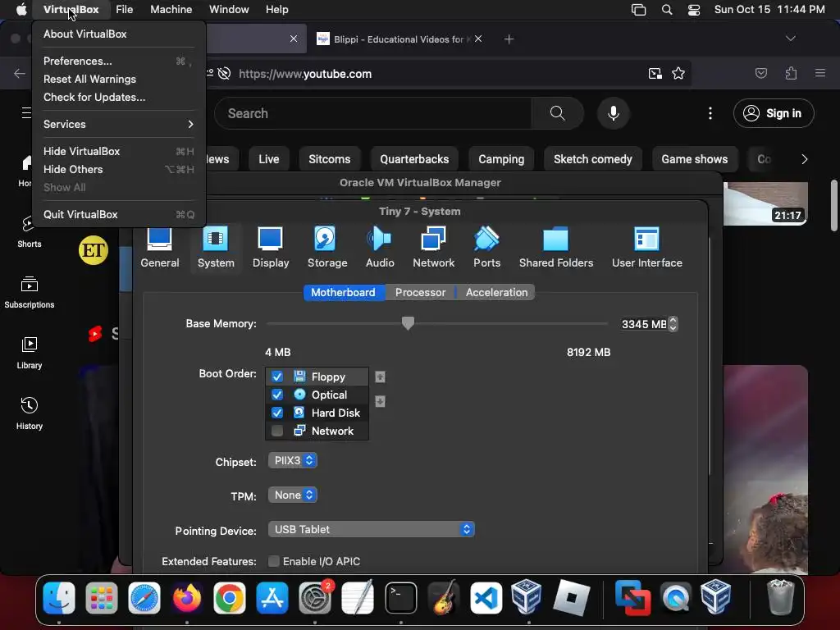
Task: Open User Interface settings section
Action: tap(646, 248)
